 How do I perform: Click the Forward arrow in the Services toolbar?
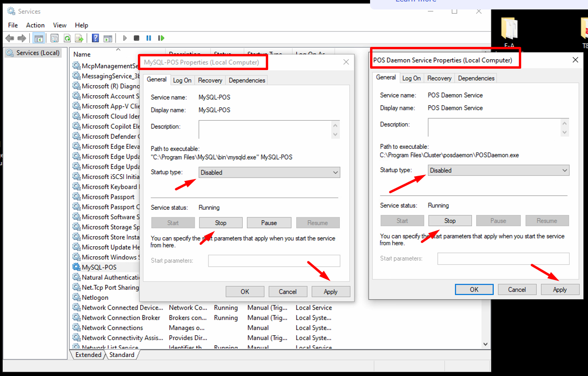click(22, 38)
